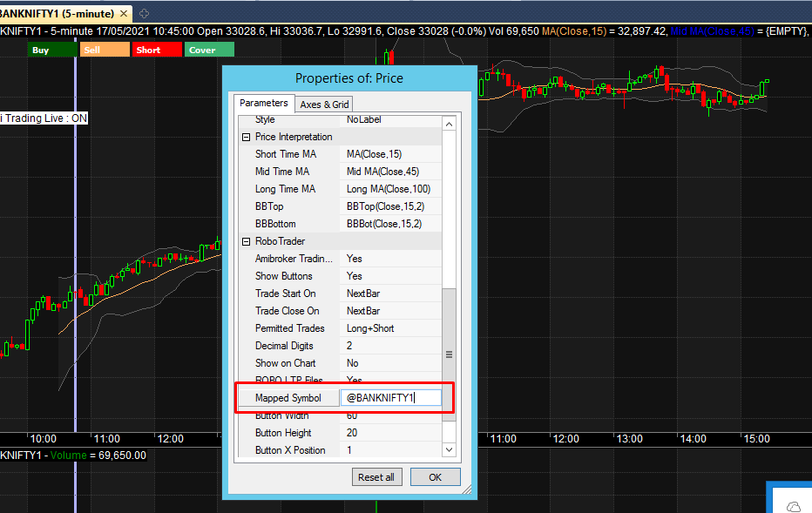Select the Long Time MA value
812x513 pixels.
click(x=391, y=189)
